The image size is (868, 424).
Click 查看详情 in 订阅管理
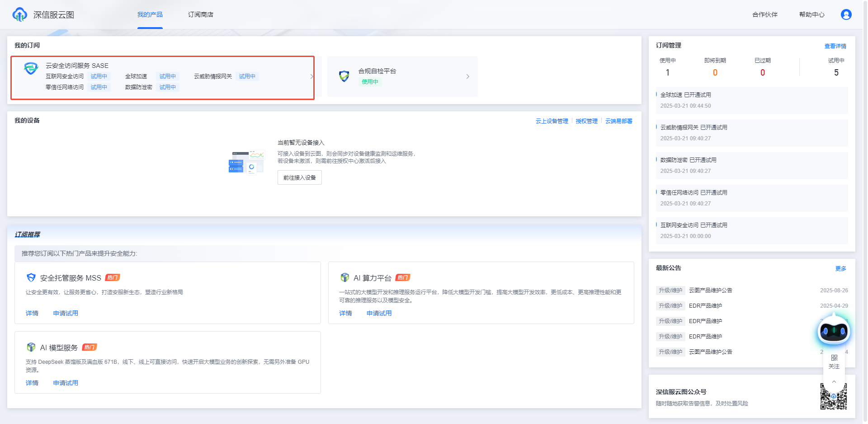835,46
